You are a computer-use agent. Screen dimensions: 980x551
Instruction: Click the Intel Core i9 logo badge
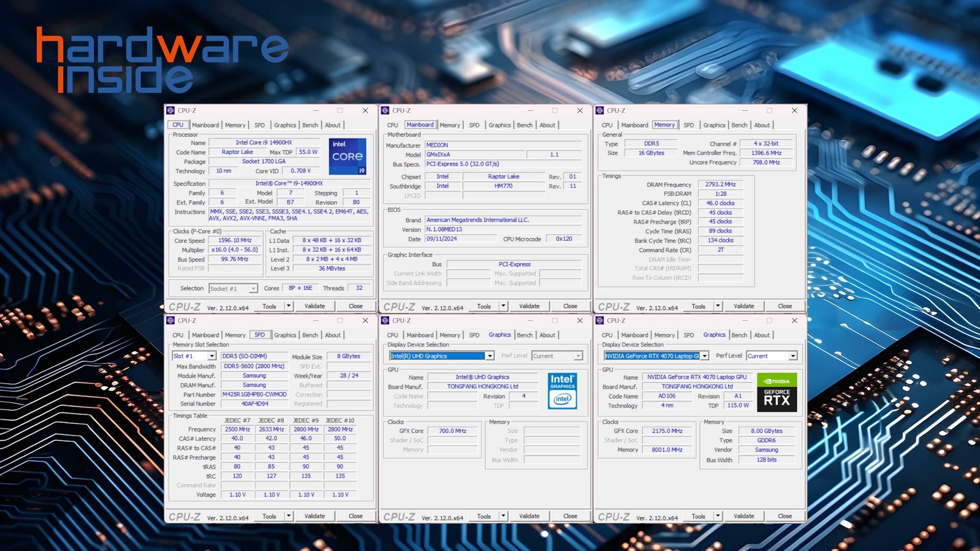tap(347, 156)
